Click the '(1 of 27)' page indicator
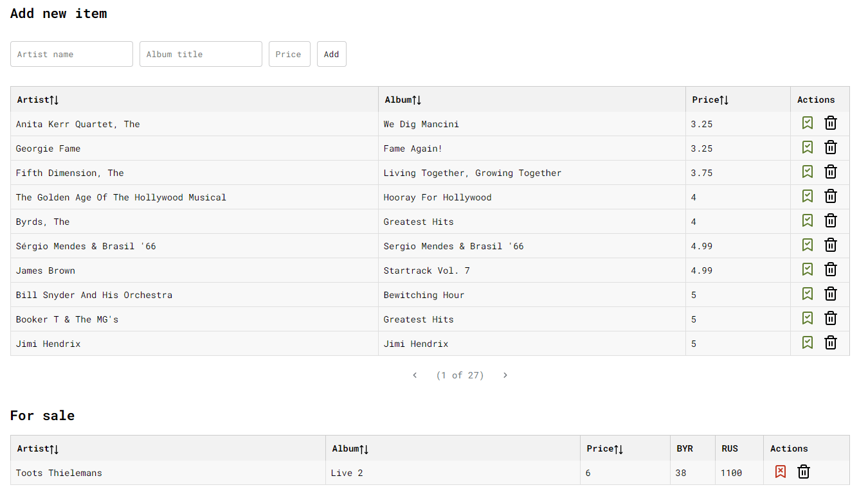The width and height of the screenshot is (868, 494). tap(460, 375)
